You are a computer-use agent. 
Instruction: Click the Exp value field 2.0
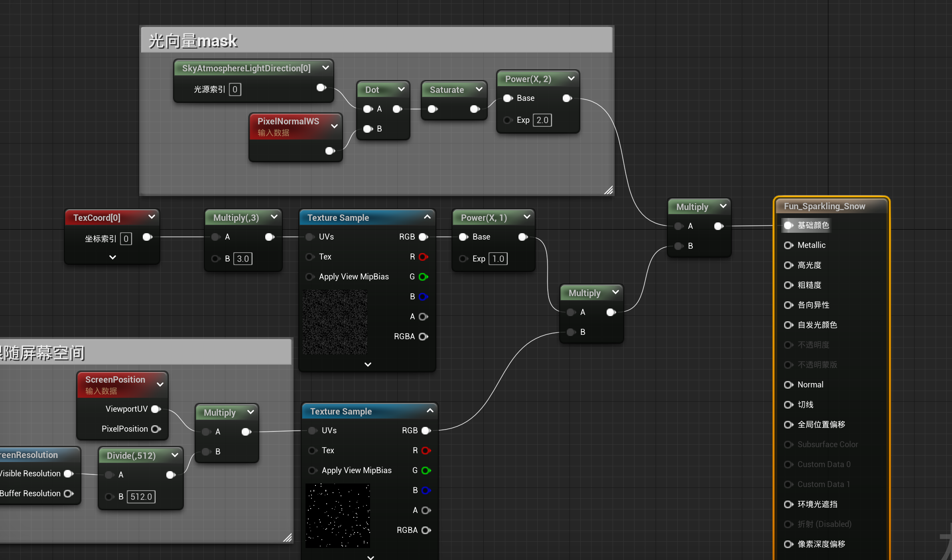pyautogui.click(x=542, y=120)
